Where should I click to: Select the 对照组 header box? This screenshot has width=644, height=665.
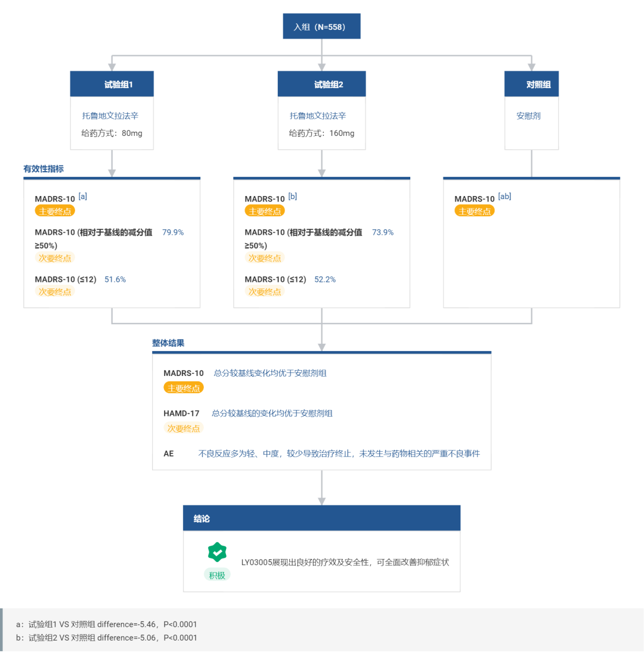click(531, 84)
